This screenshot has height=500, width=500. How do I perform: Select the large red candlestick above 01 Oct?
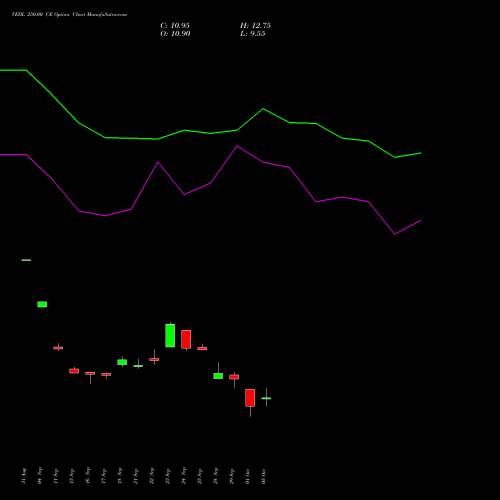coord(250,398)
